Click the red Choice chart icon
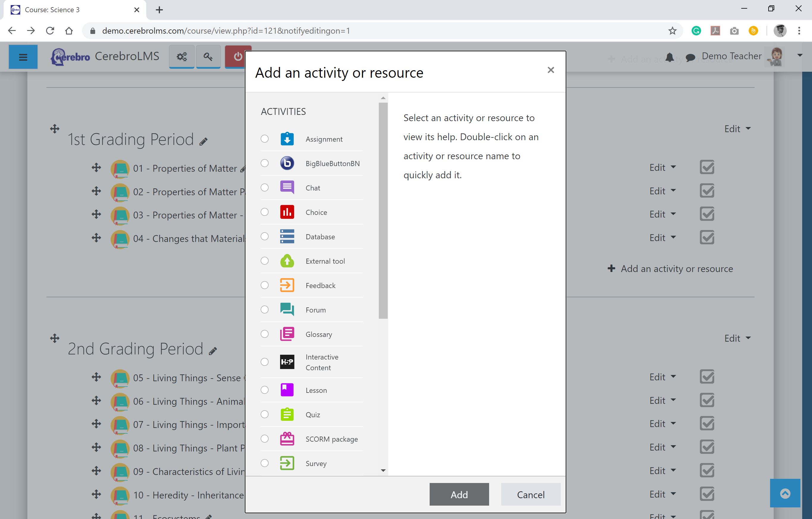The height and width of the screenshot is (519, 812). (x=287, y=212)
